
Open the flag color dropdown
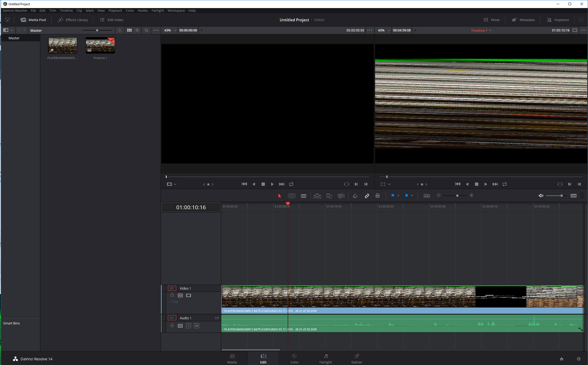[x=398, y=195]
